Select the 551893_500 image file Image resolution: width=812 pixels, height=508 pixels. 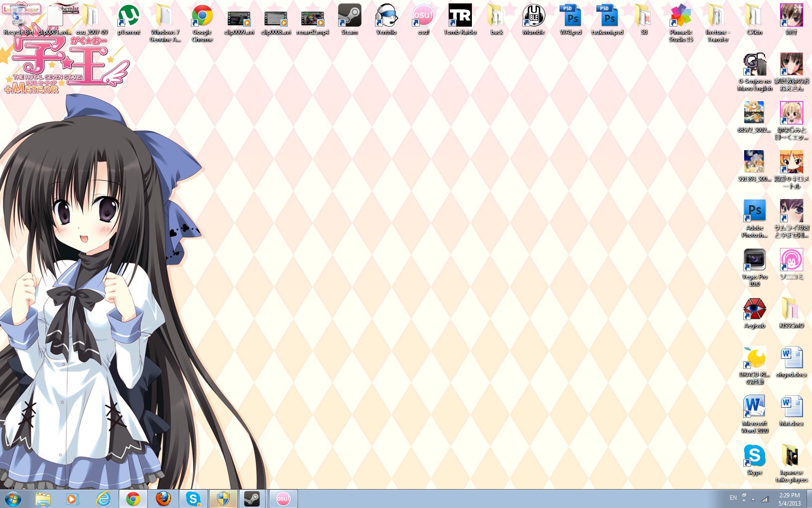pyautogui.click(x=754, y=166)
